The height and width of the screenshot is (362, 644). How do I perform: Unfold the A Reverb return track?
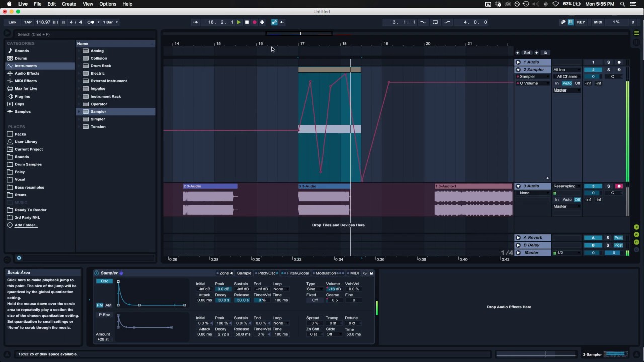click(518, 238)
